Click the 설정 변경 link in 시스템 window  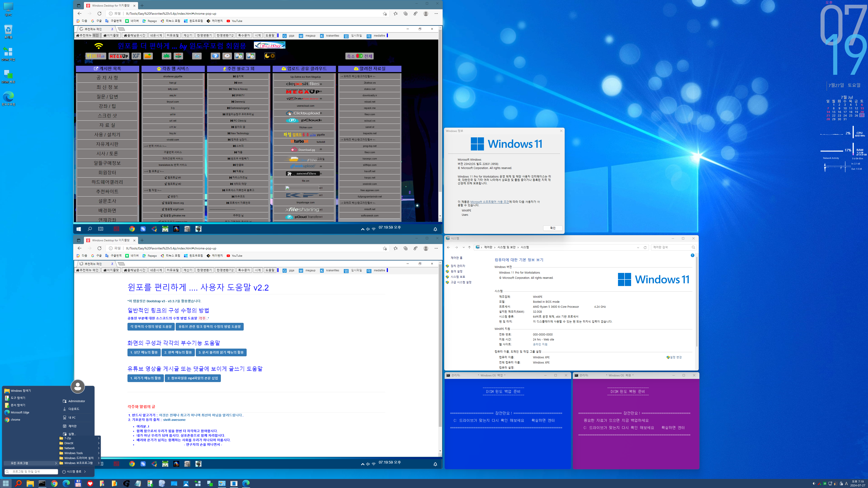pyautogui.click(x=676, y=357)
